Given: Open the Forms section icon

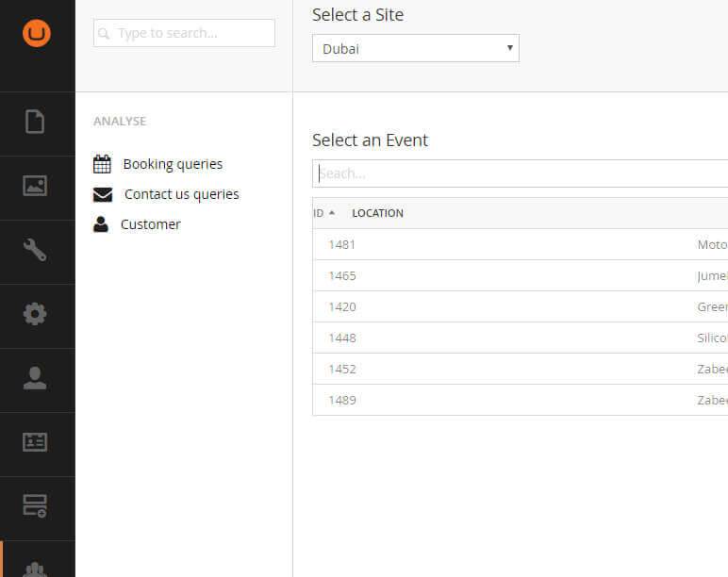Looking at the screenshot, I should tap(35, 506).
